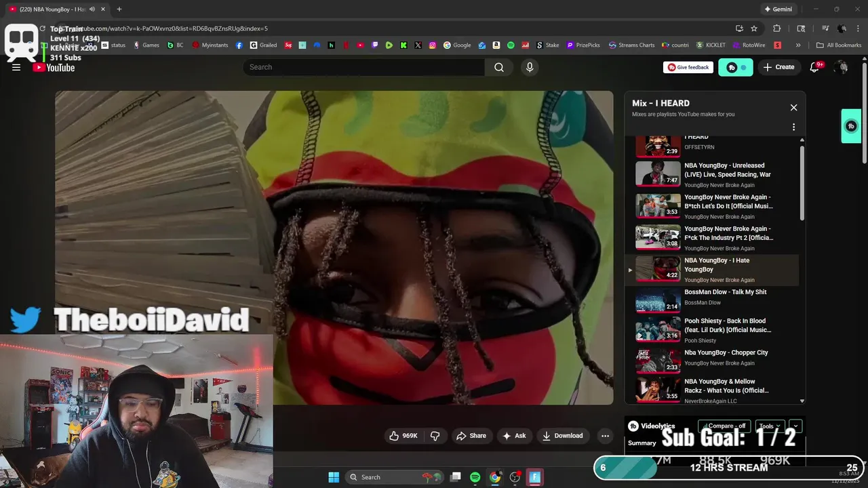This screenshot has width=868, height=488.
Task: Play NBA YoungBoy & Mellow Rackz video
Action: (x=712, y=390)
